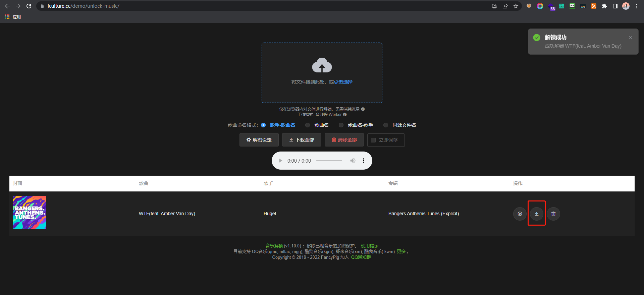Click the 清除全部 button
Viewport: 644px width, 295px height.
[344, 140]
